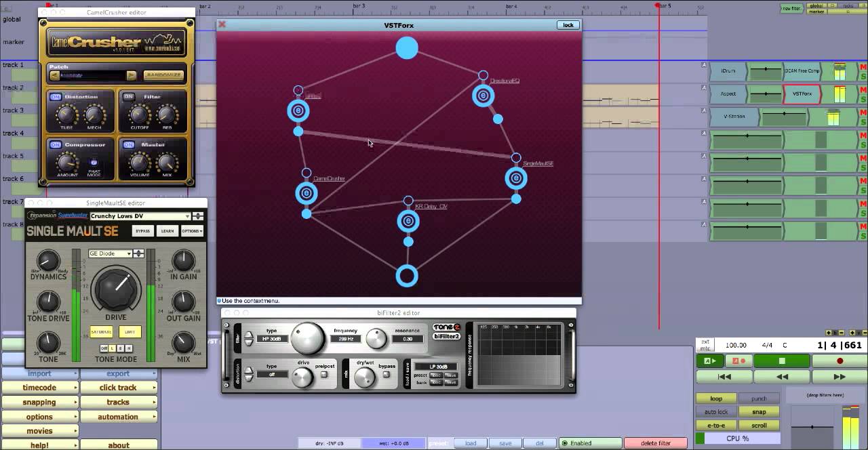Click the Phat Mode button in CamelCrusher
The width and height of the screenshot is (868, 450).
pyautogui.click(x=94, y=163)
